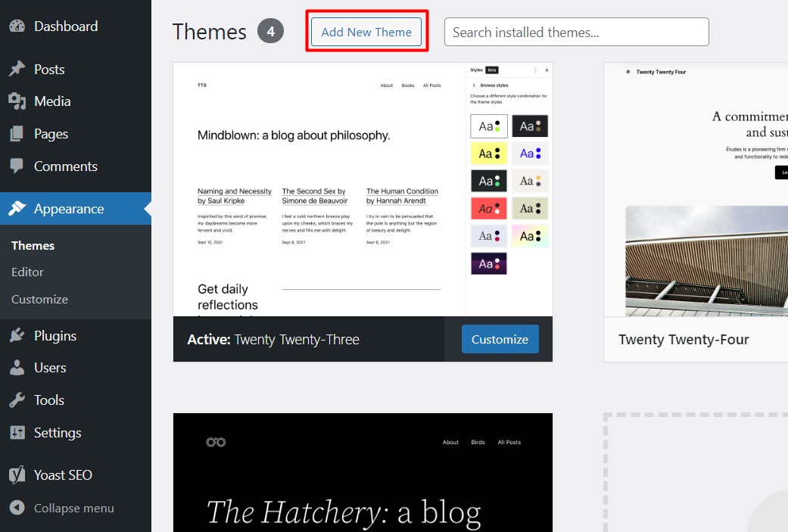Click 'Mindblown: a blog about philosophy.' headline
This screenshot has height=532, width=788.
click(x=294, y=135)
